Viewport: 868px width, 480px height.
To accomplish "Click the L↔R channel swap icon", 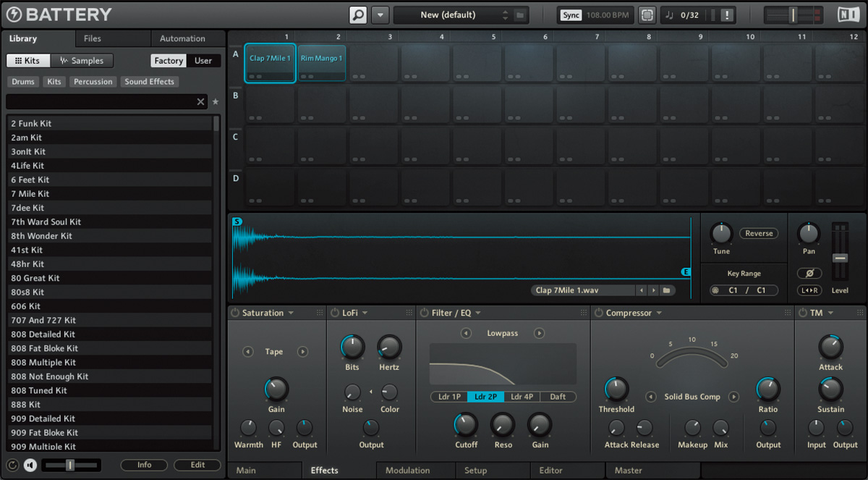I will tap(809, 290).
